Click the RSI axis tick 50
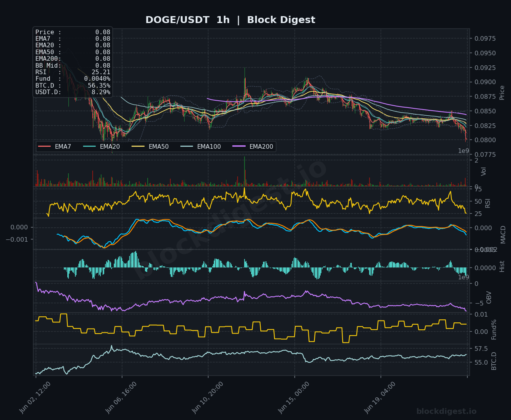Image resolution: width=511 pixels, height=420 pixels. click(x=478, y=201)
